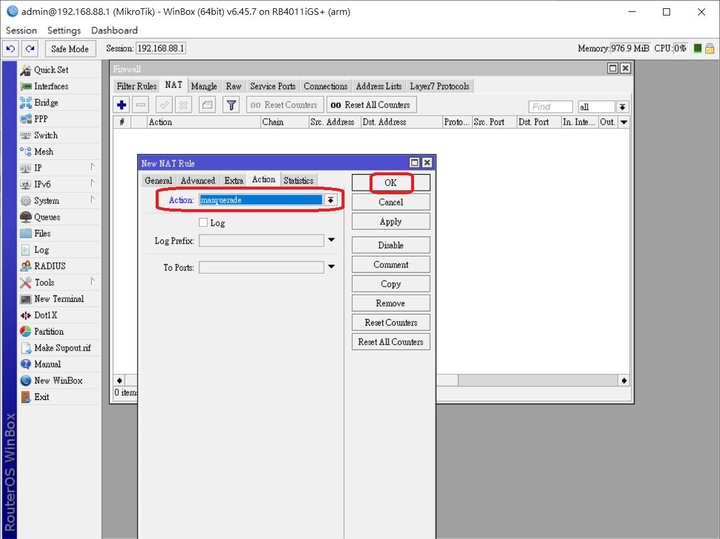Click the Apply button
The image size is (720, 539).
(391, 221)
